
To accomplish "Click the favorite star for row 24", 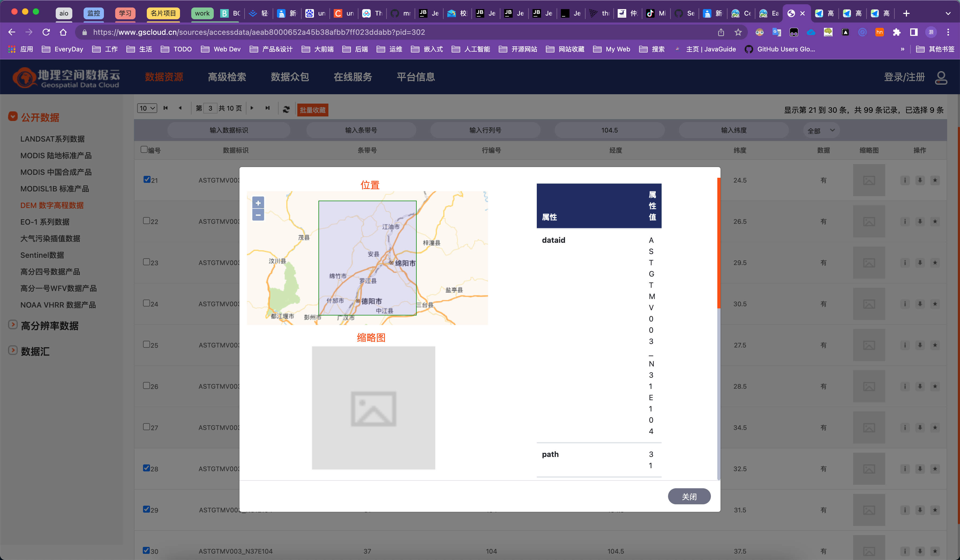I will (935, 304).
